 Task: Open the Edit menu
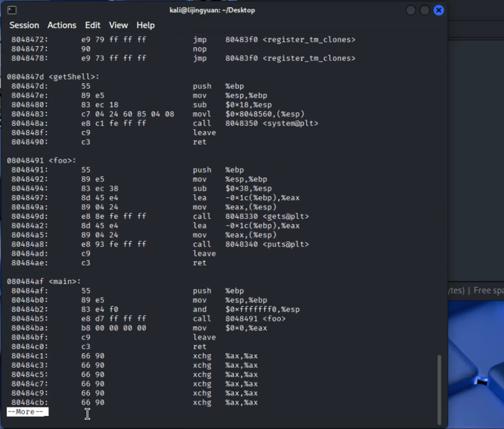[93, 25]
